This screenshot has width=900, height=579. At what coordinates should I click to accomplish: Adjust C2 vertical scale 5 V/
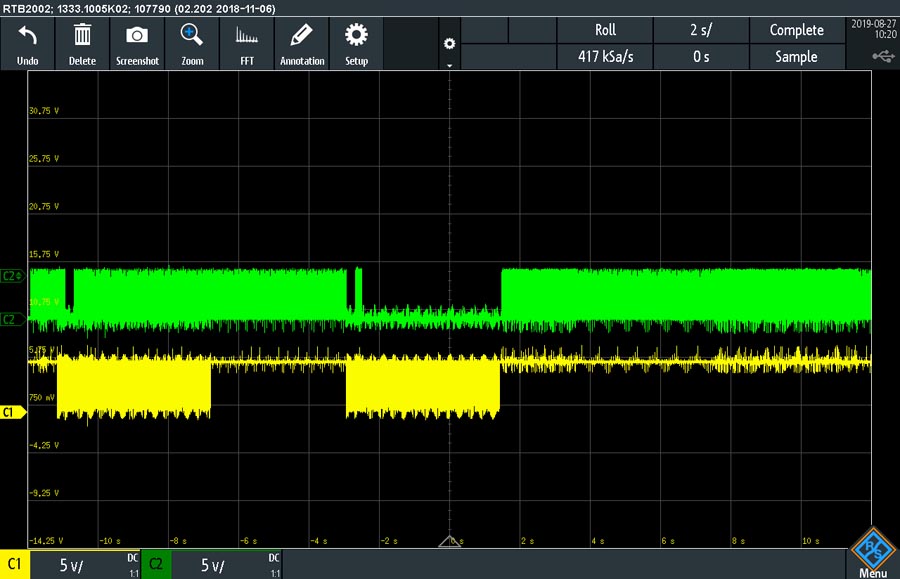click(212, 566)
